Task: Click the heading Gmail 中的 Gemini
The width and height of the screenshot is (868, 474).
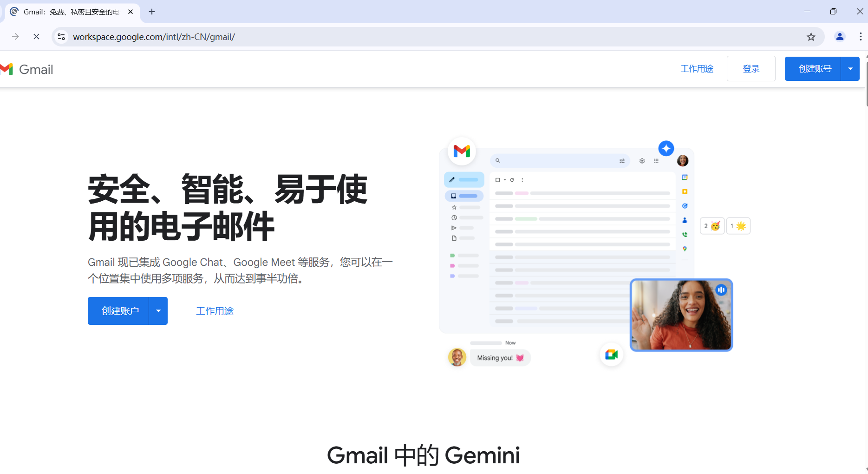Action: click(424, 455)
